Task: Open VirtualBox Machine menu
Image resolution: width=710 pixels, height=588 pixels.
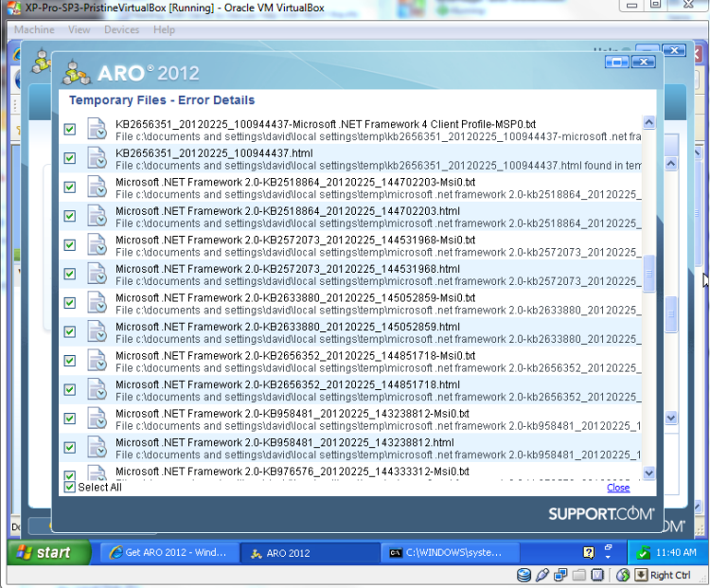Action: (34, 30)
